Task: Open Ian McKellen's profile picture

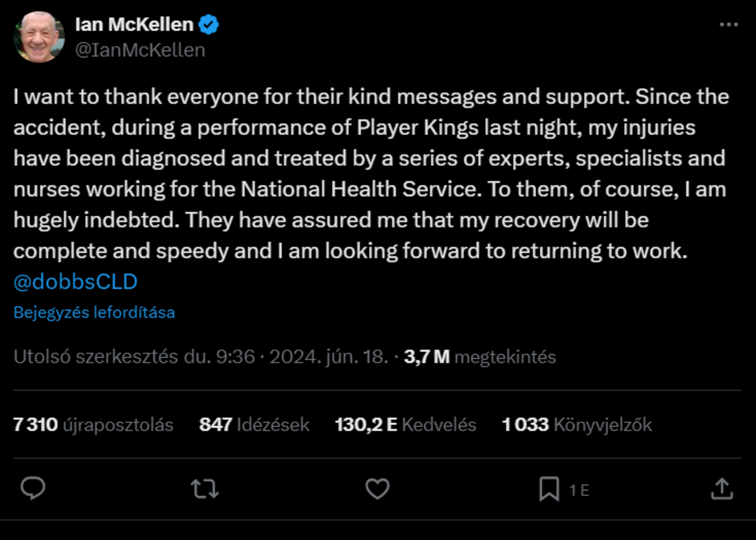Action: (x=39, y=37)
